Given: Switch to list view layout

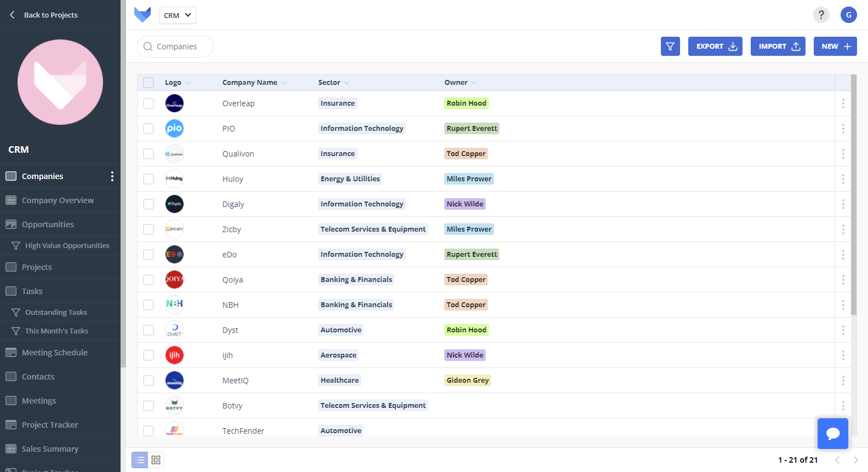Looking at the screenshot, I should (140, 460).
